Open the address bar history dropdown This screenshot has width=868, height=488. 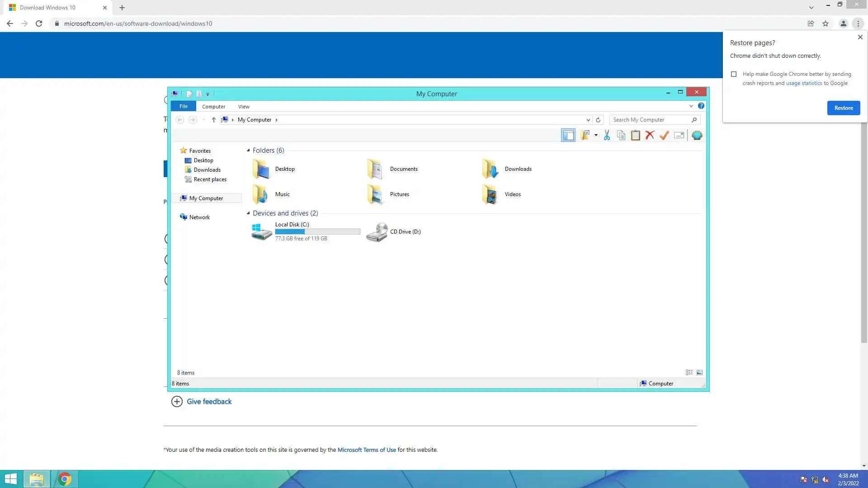tap(588, 120)
